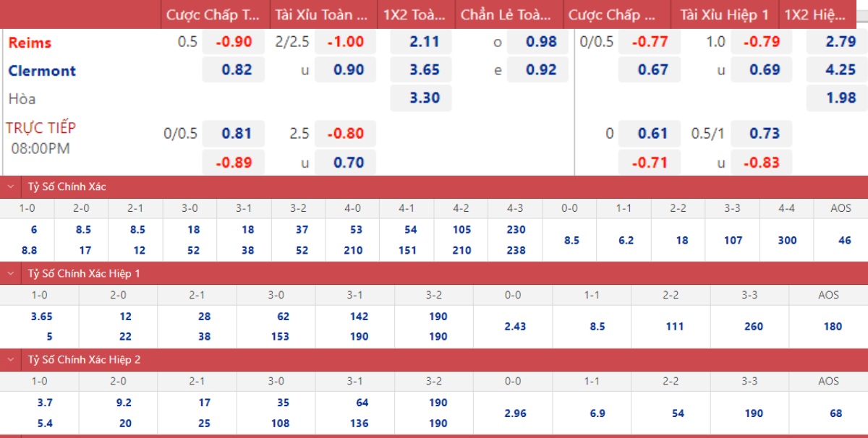
Task: Pick the full-time draw odds 3.30
Action: click(424, 98)
